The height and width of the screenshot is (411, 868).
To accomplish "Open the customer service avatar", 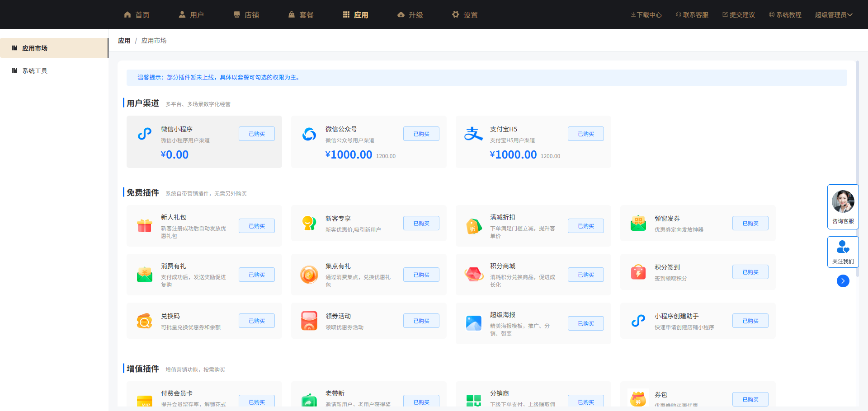I will (x=843, y=201).
